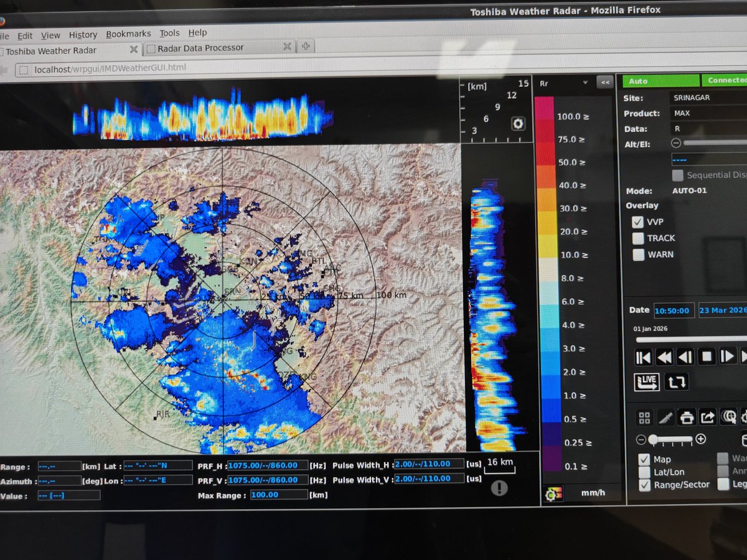Open the Product dropdown showing MAX
The width and height of the screenshot is (747, 560).
point(708,113)
